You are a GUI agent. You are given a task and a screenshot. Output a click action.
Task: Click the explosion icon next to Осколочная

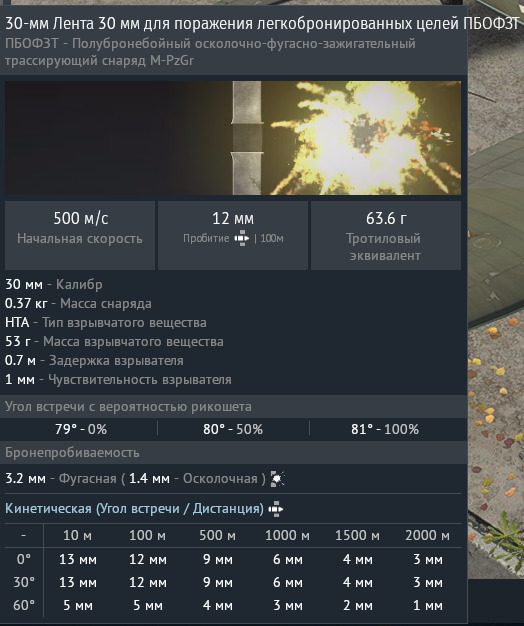(x=277, y=478)
